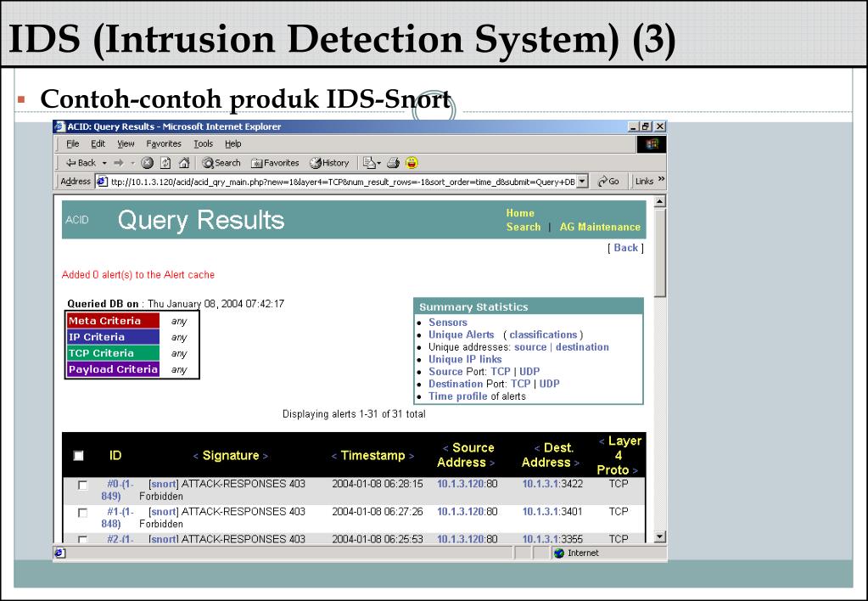Open Unique Alerts link
The image size is (868, 601).
tap(461, 334)
